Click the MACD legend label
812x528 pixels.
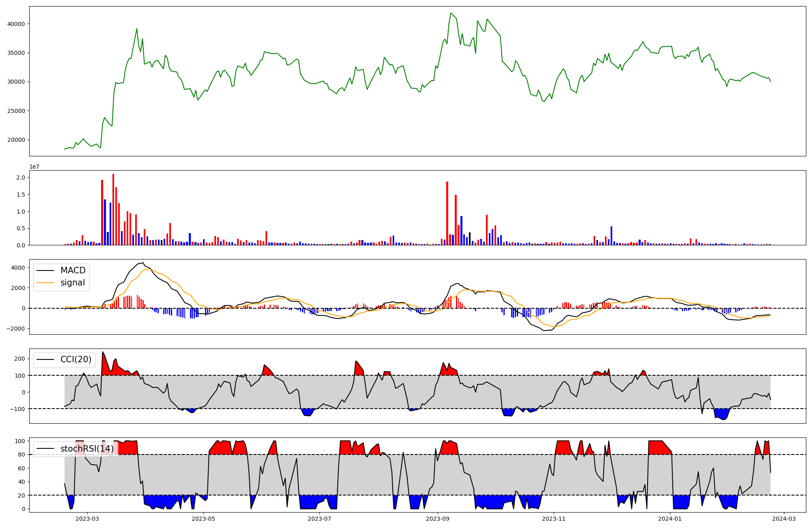pyautogui.click(x=73, y=270)
